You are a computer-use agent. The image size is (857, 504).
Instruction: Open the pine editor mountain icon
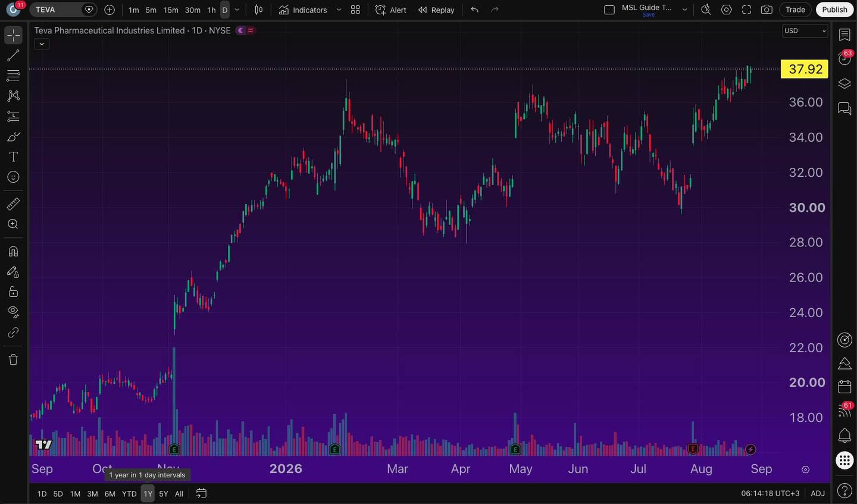(845, 363)
